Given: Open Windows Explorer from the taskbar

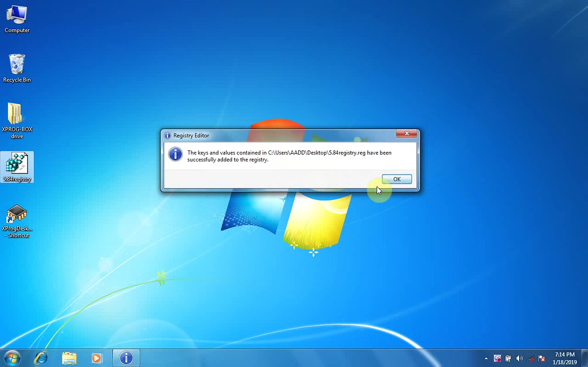Looking at the screenshot, I should [69, 358].
